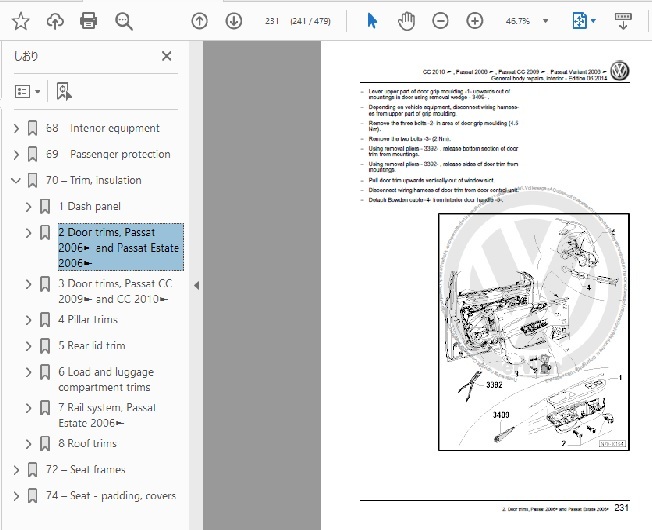
Task: Click the page number field showing 231
Action: pyautogui.click(x=272, y=21)
